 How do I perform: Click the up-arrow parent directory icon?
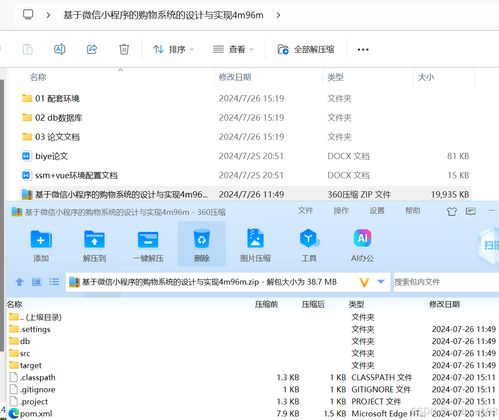[x=19, y=282]
